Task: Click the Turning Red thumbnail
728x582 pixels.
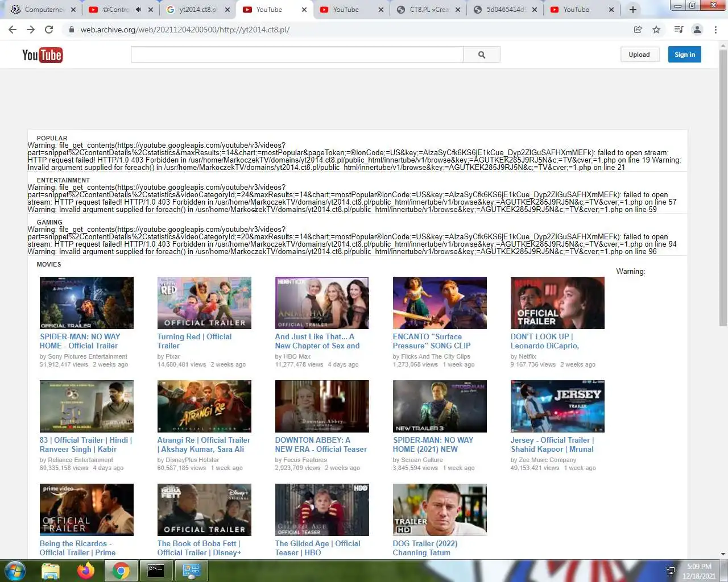Action: click(x=204, y=303)
